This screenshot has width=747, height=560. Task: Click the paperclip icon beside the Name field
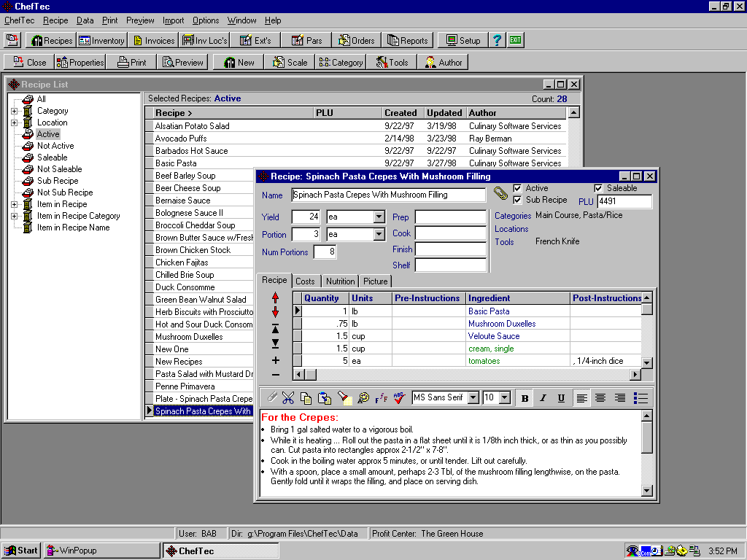pos(500,193)
